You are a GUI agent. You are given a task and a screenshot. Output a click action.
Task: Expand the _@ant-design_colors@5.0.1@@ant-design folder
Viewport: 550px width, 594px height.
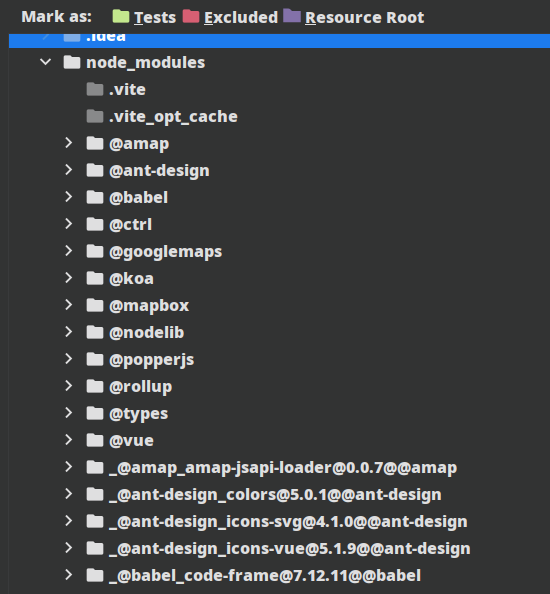coord(69,494)
